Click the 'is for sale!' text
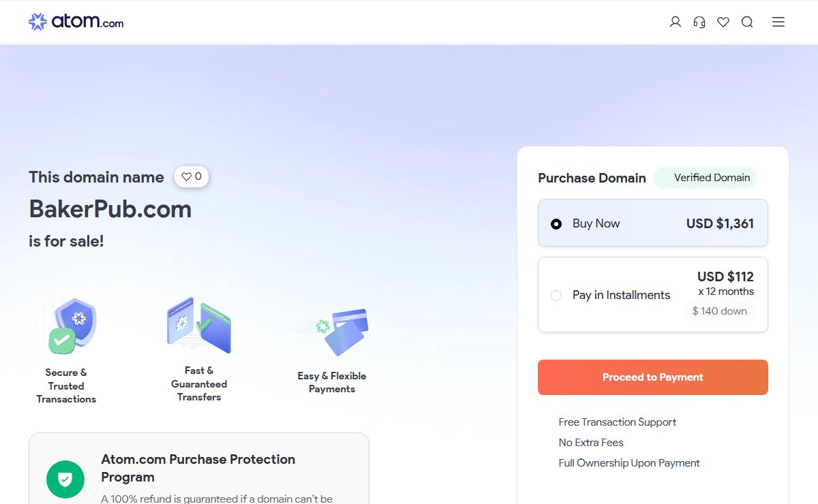 point(66,241)
